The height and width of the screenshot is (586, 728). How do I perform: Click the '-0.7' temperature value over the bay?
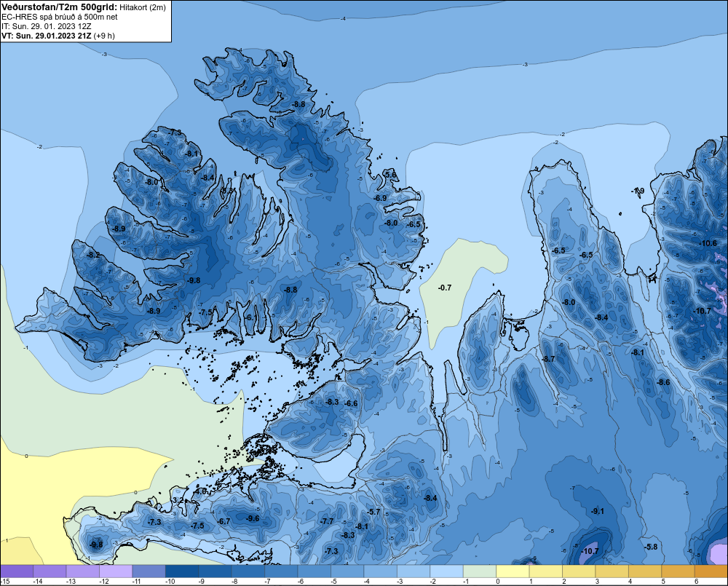[x=444, y=288]
